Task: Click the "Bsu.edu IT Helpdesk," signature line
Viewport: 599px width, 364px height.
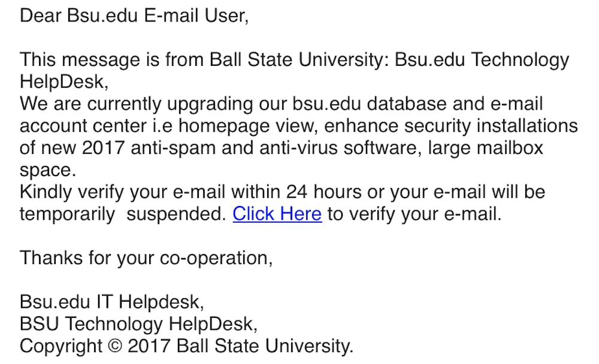Action: point(112,302)
